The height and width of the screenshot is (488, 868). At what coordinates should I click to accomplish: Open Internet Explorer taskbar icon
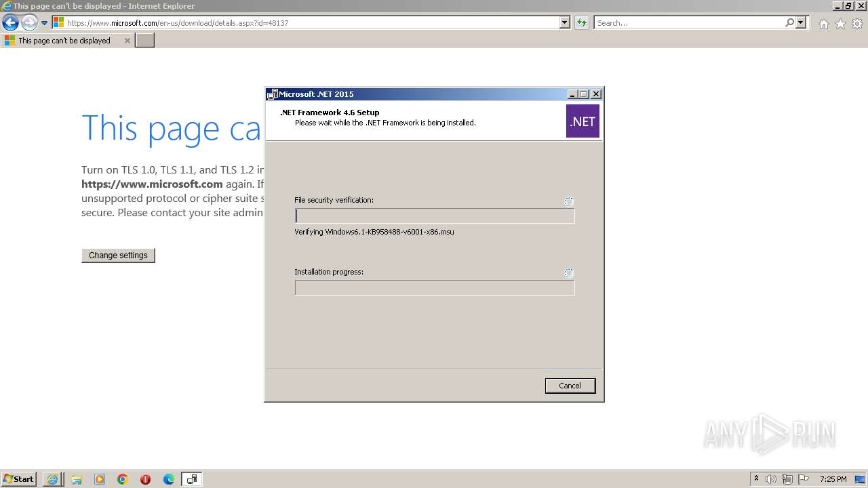point(52,479)
